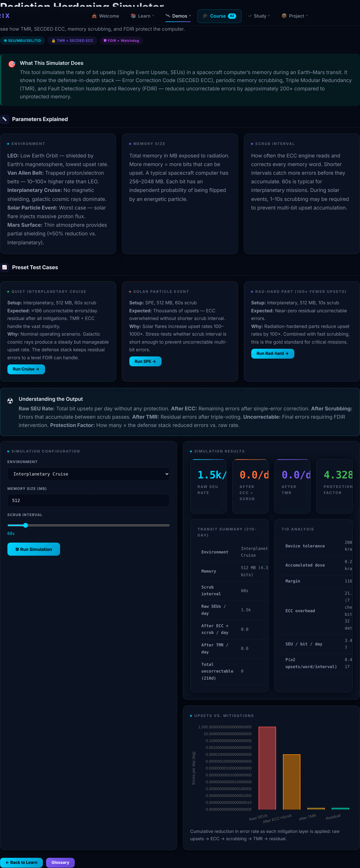Viewport: 360px width, 868px height.
Task: Click the radiation icon beside Understanding the Output
Action: [10, 401]
